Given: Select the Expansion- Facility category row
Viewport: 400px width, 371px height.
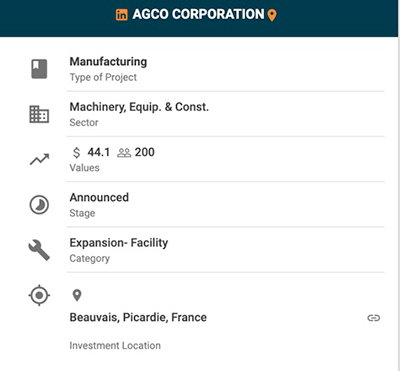Looking at the screenshot, I should [x=225, y=250].
